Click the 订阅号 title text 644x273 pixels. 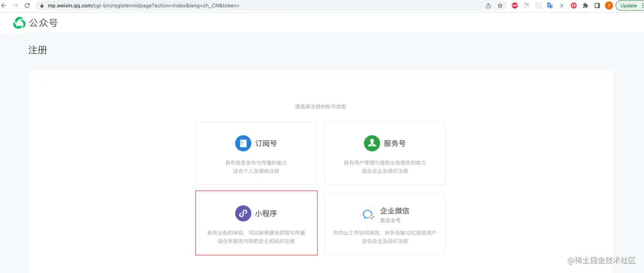click(266, 144)
